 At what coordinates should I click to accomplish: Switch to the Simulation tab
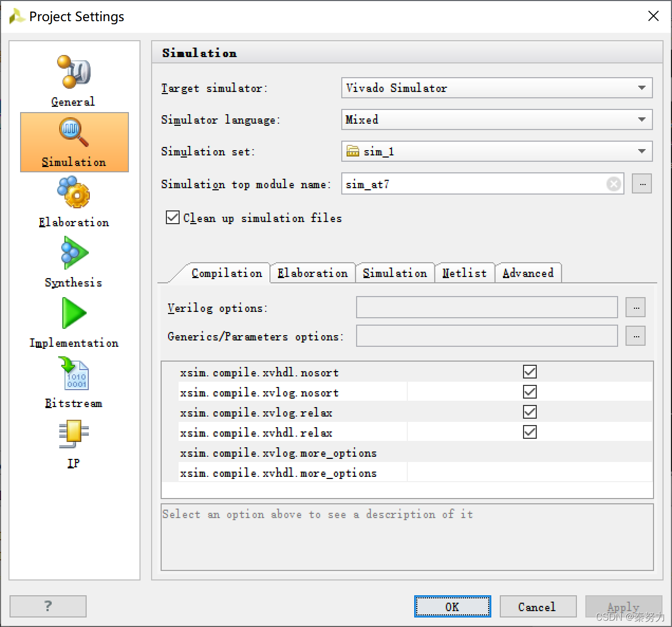(x=395, y=273)
